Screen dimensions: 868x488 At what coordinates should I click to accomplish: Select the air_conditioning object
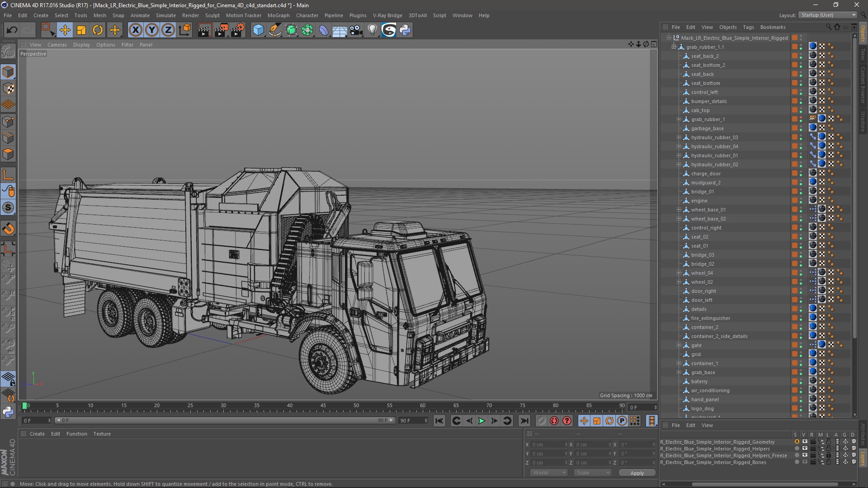710,390
